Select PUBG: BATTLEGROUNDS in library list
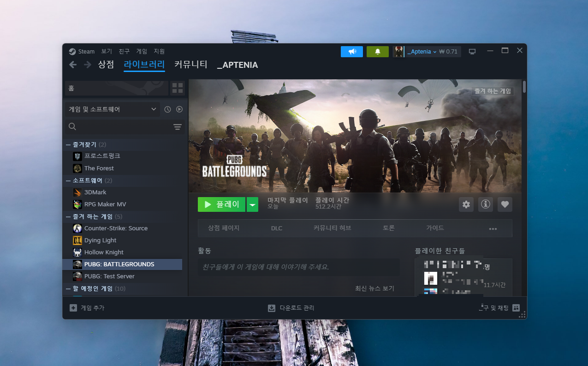This screenshot has height=366, width=588. tap(122, 264)
